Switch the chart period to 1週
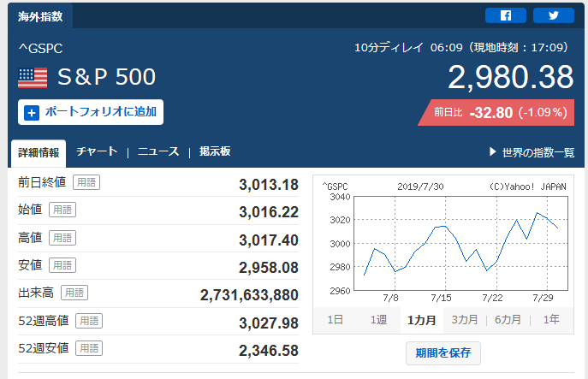 [x=378, y=320]
